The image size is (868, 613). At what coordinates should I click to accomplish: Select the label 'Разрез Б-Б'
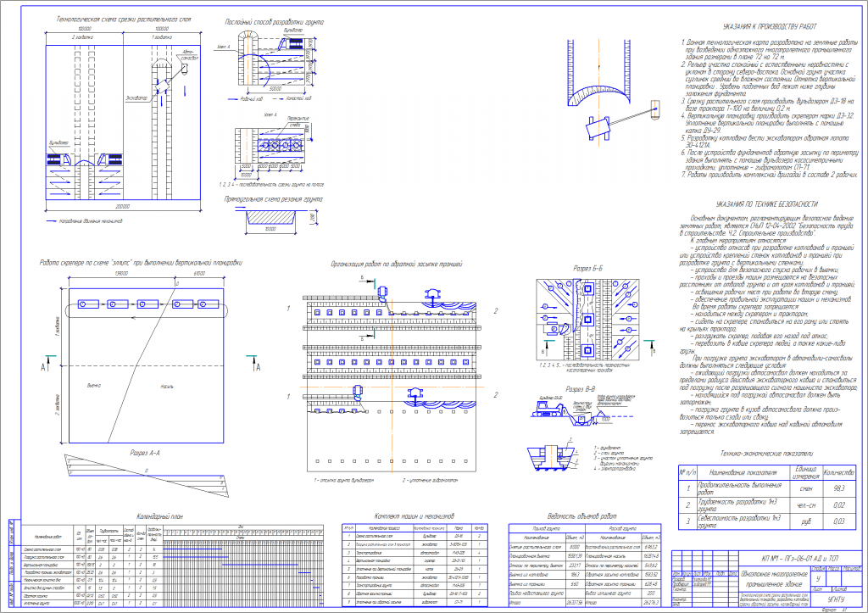click(588, 269)
